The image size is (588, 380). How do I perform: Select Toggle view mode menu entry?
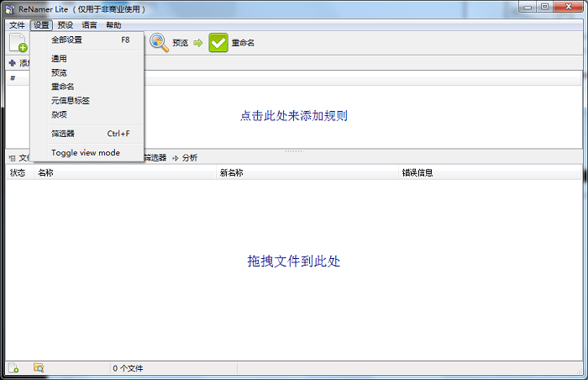point(87,152)
